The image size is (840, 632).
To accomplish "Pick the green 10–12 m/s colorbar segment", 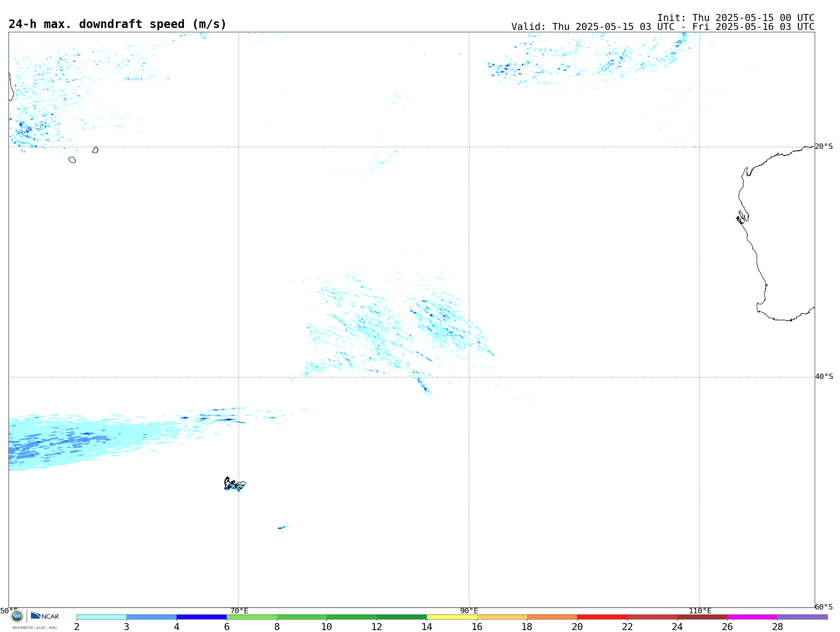I will pyautogui.click(x=352, y=617).
